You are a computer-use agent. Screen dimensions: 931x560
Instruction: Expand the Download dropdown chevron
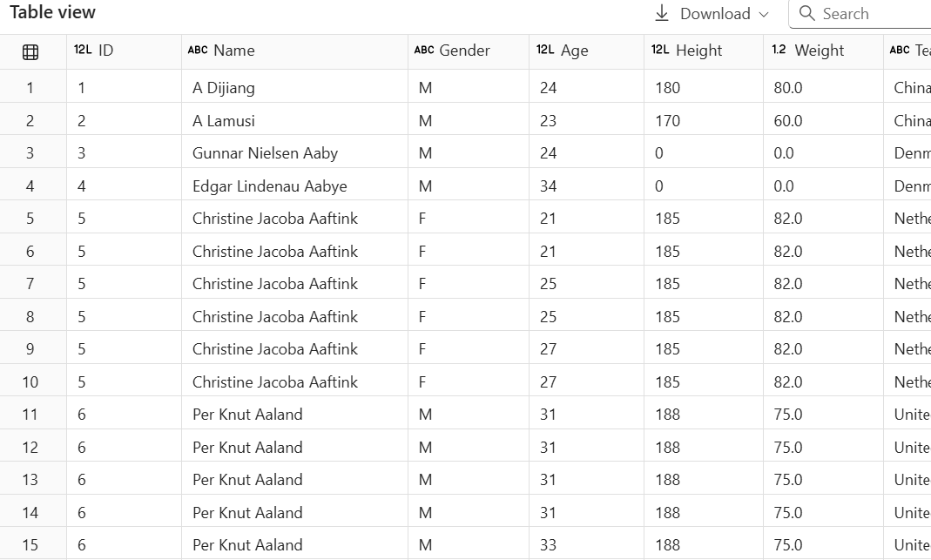pos(764,14)
